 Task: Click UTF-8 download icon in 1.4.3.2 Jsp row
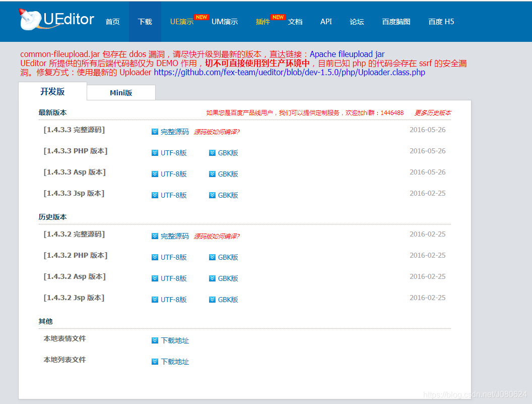point(155,300)
